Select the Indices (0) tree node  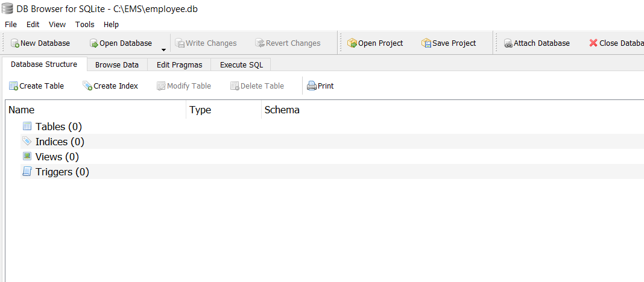click(59, 142)
